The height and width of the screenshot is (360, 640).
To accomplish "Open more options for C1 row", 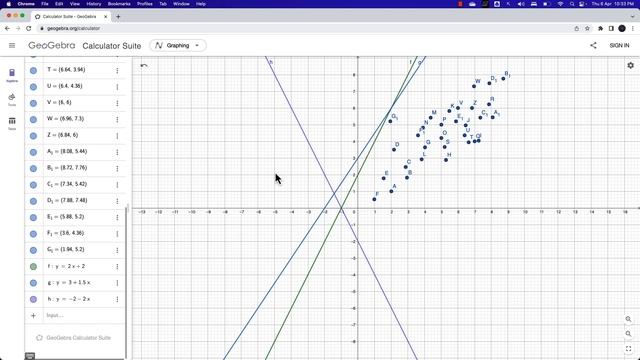I will pyautogui.click(x=117, y=184).
